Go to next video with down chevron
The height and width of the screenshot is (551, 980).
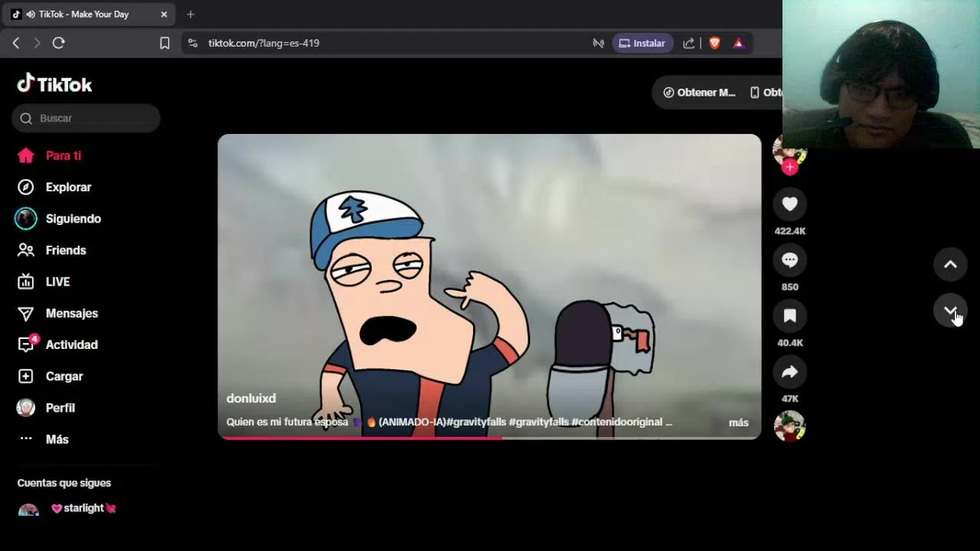[x=950, y=311]
